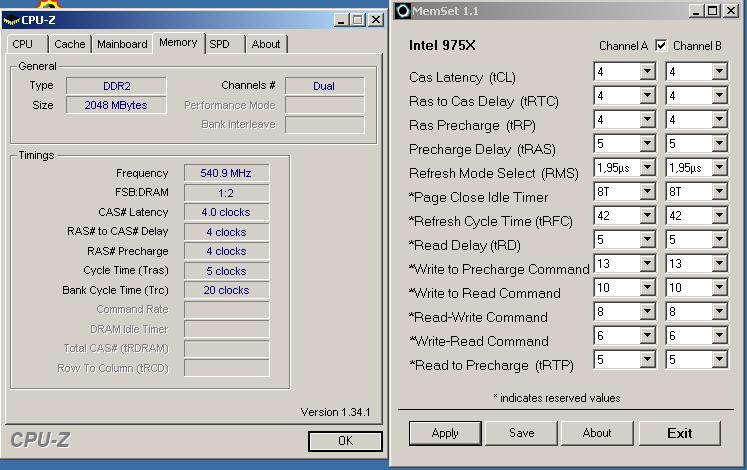Close the MemSet window

click(x=731, y=10)
